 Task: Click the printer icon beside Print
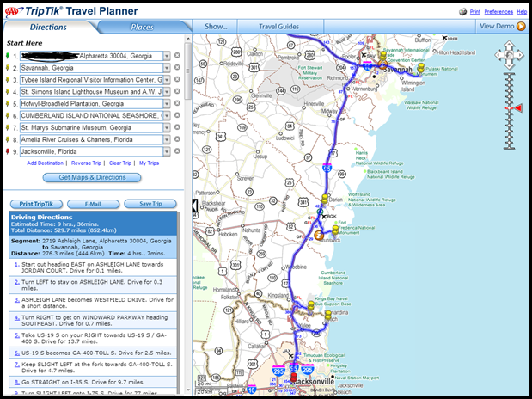pyautogui.click(x=462, y=12)
